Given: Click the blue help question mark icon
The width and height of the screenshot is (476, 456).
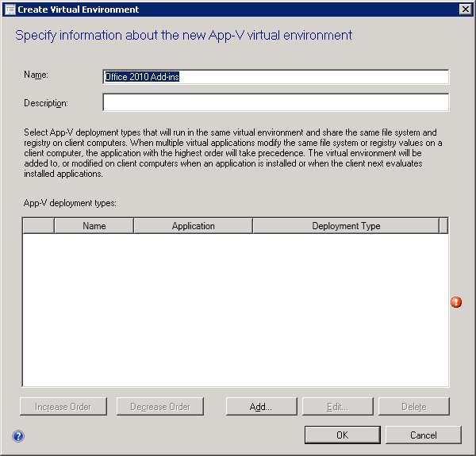Looking at the screenshot, I should (x=18, y=435).
